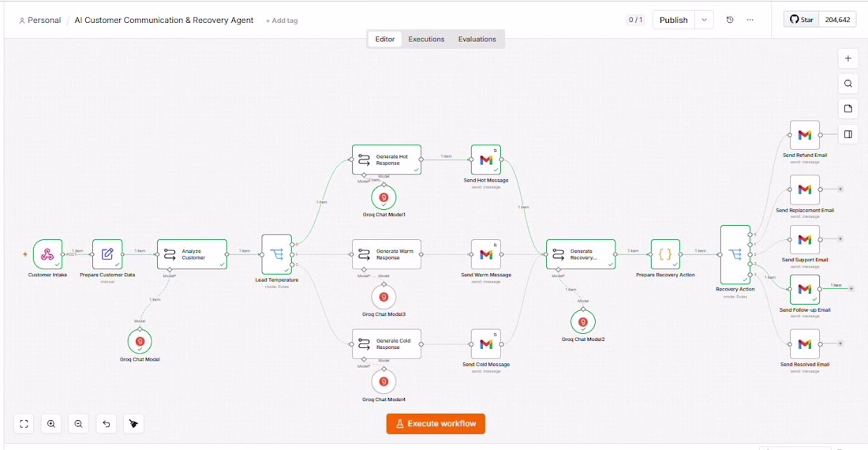The image size is (868, 450).
Task: Open the Generate Recovery node
Action: [x=581, y=254]
